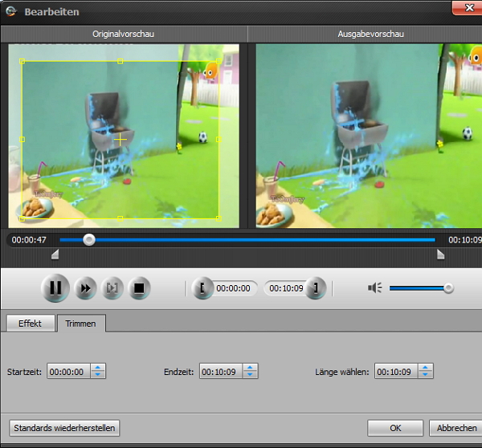The width and height of the screenshot is (482, 448).
Task: Click the Ausgabevorschau header
Action: tap(370, 34)
